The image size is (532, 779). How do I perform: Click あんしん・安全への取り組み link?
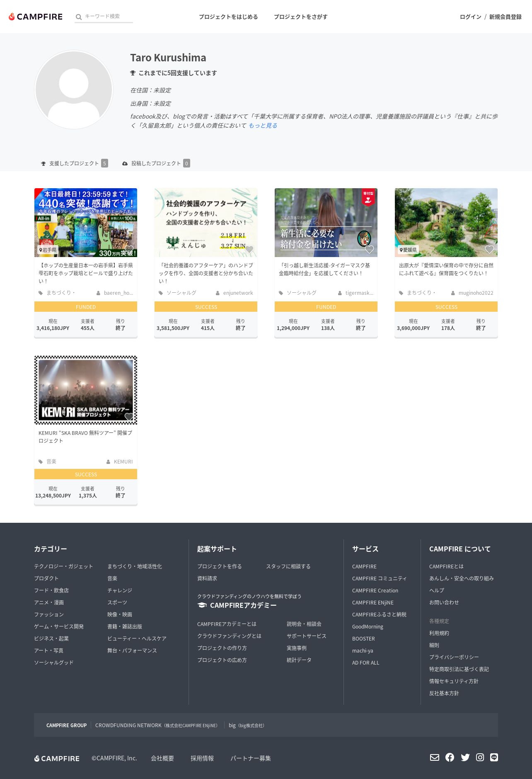coord(462,578)
